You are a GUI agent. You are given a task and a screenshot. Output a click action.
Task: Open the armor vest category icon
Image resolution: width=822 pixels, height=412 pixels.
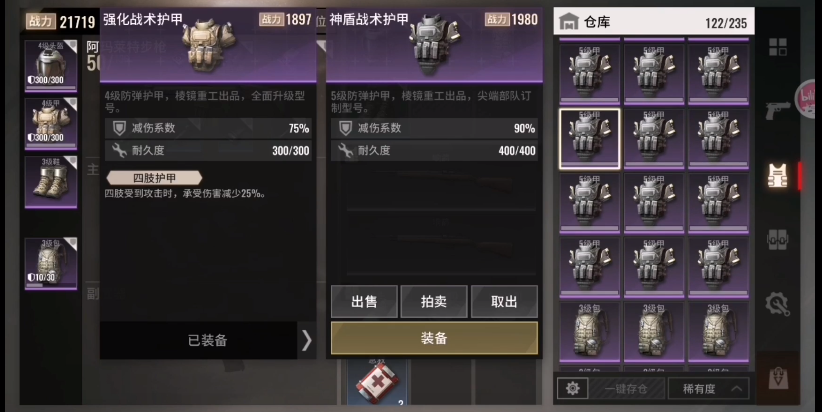778,176
